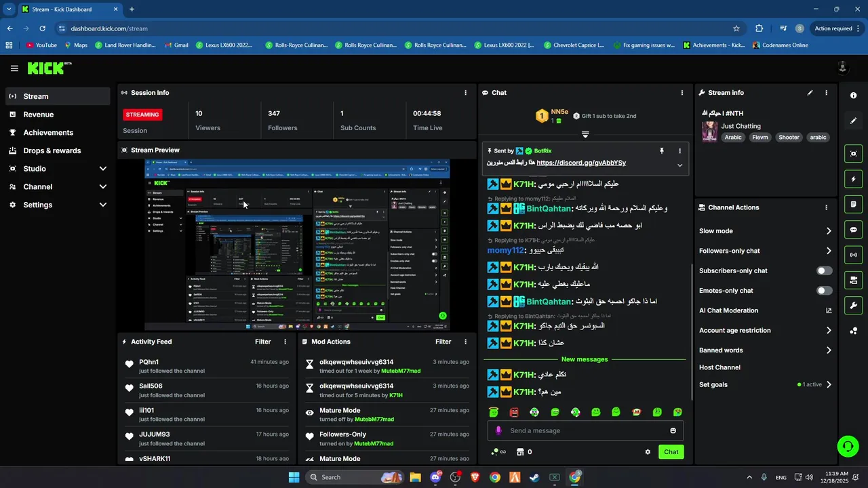Open the YouTube bookmark

point(41,45)
